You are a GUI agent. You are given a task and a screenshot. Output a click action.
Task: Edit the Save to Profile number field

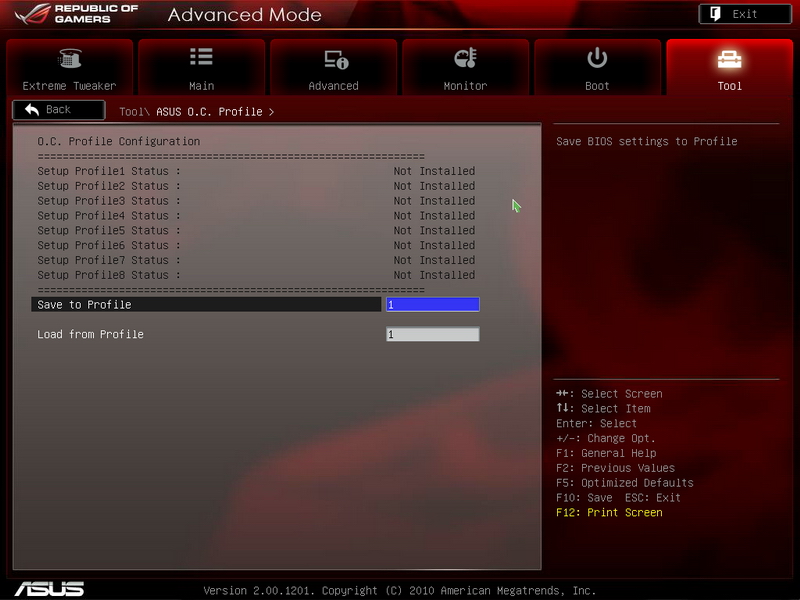click(x=433, y=305)
